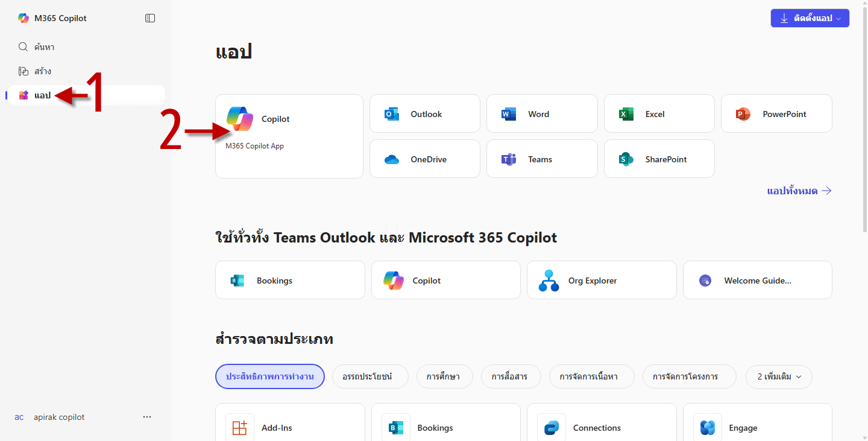Select the ประสิทธิภาพการทำงาน category tab
This screenshot has height=441, width=868.
(x=270, y=376)
